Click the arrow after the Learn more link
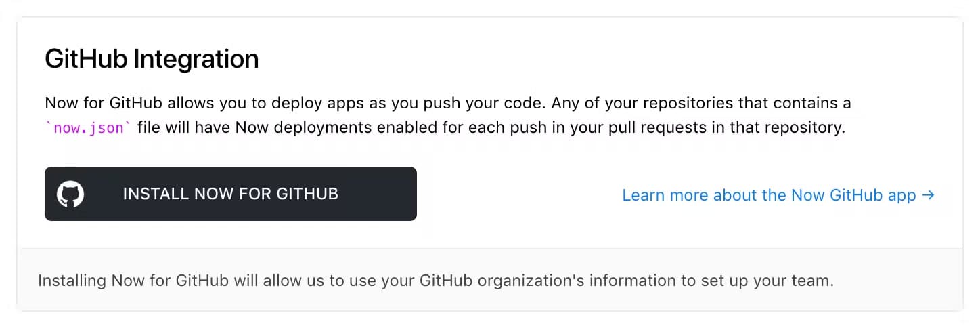Viewport: 980px width, 328px height. (928, 195)
